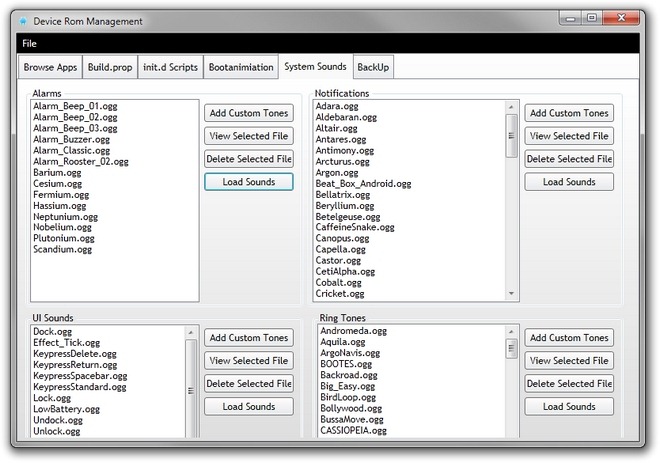Click Load Sounds in UI Sounds group
The height and width of the screenshot is (463, 660).
pyautogui.click(x=249, y=407)
